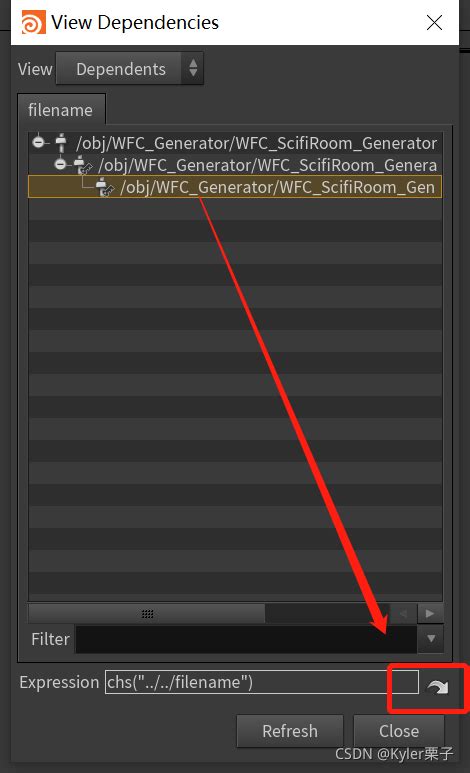Click the scroll-right arrow button

click(430, 614)
